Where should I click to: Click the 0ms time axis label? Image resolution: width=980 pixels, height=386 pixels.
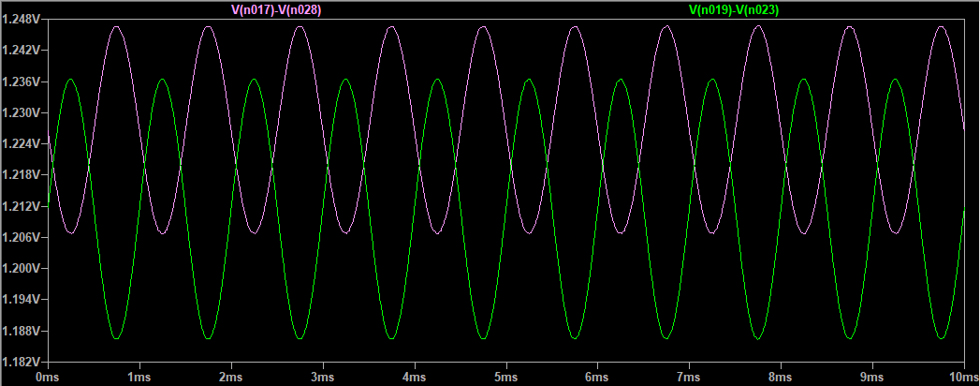(x=48, y=378)
